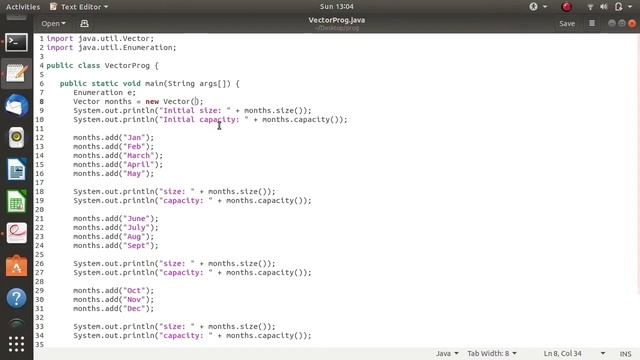Open the Activities overview
Screen dimensions: 640x360
pyautogui.click(x=23, y=7)
